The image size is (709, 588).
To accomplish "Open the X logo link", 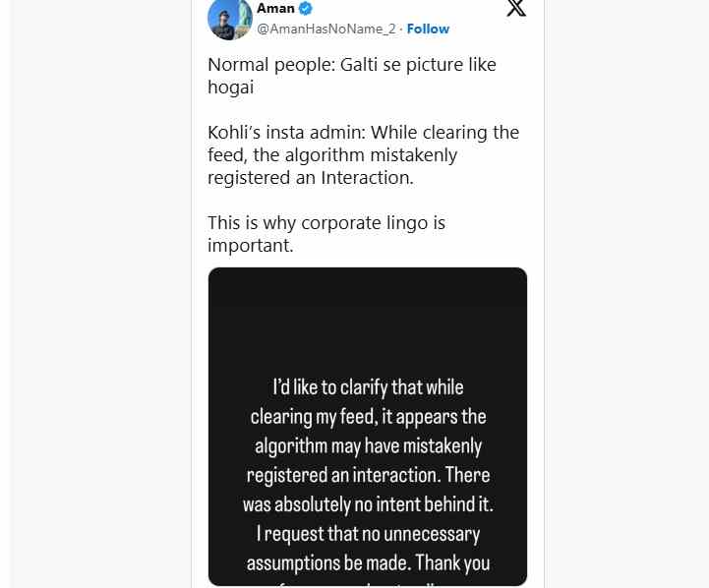I will pos(516,8).
